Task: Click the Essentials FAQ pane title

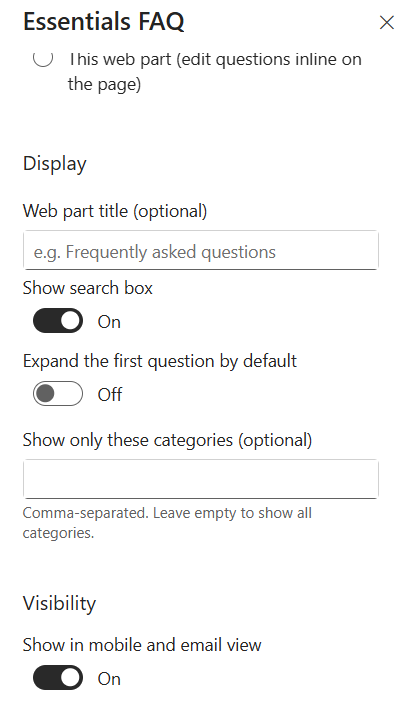Action: point(104,21)
